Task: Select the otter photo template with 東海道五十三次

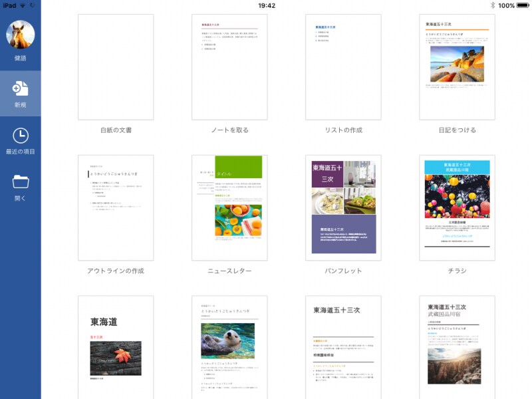Action: pos(231,346)
